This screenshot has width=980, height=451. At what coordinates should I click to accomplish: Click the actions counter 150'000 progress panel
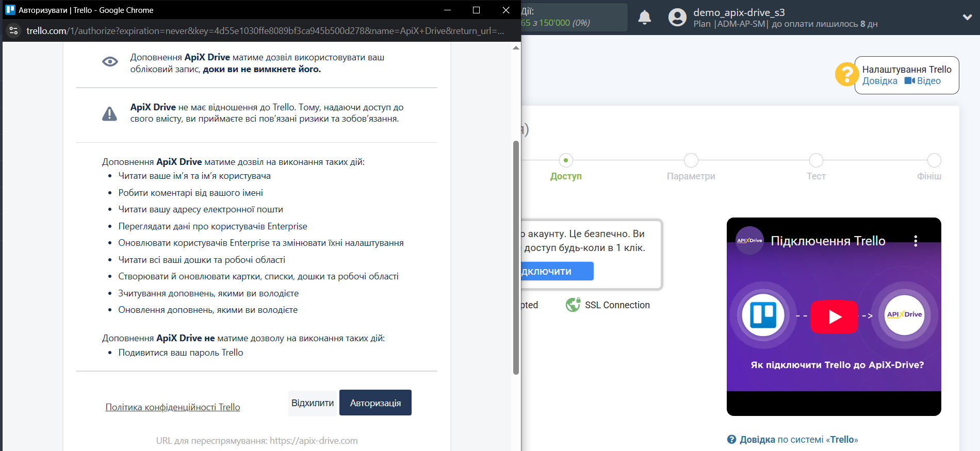pyautogui.click(x=574, y=18)
